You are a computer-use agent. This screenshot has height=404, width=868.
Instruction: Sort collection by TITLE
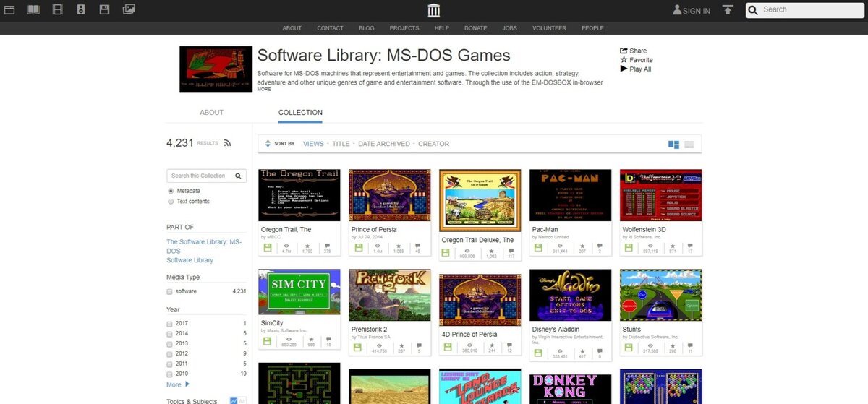tap(341, 144)
